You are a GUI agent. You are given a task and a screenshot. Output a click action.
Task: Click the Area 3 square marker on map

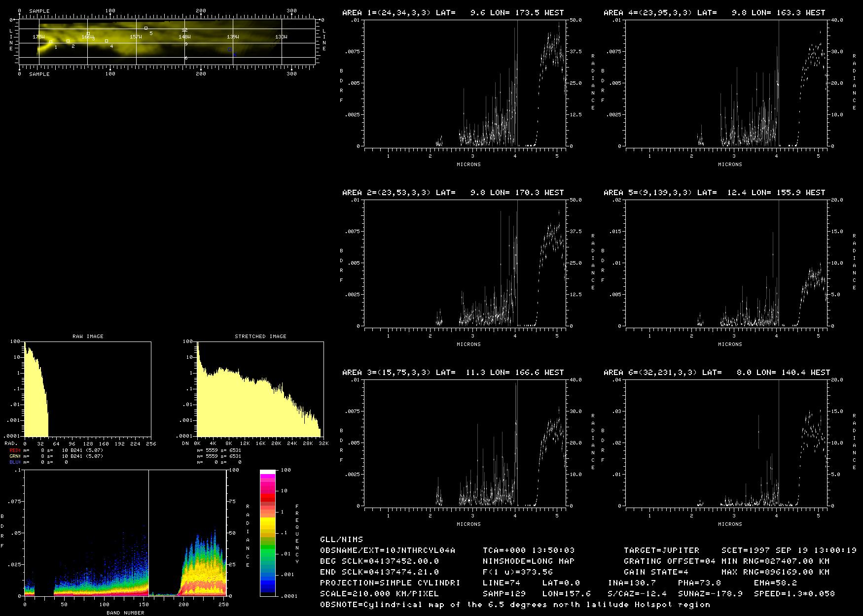pos(88,34)
